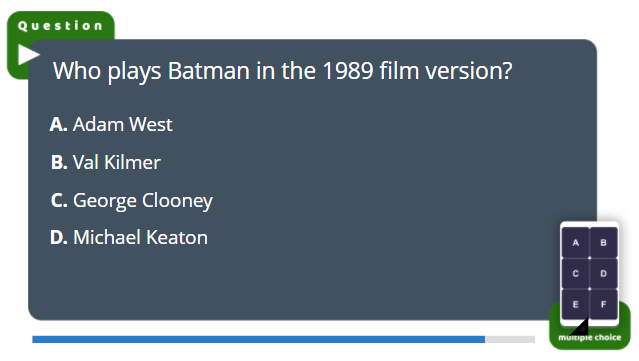
Task: Tap key D on the keypad
Action: 604,273
